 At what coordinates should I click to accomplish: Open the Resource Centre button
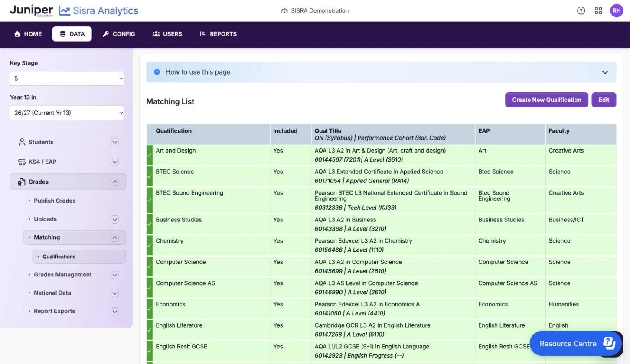pyautogui.click(x=576, y=344)
